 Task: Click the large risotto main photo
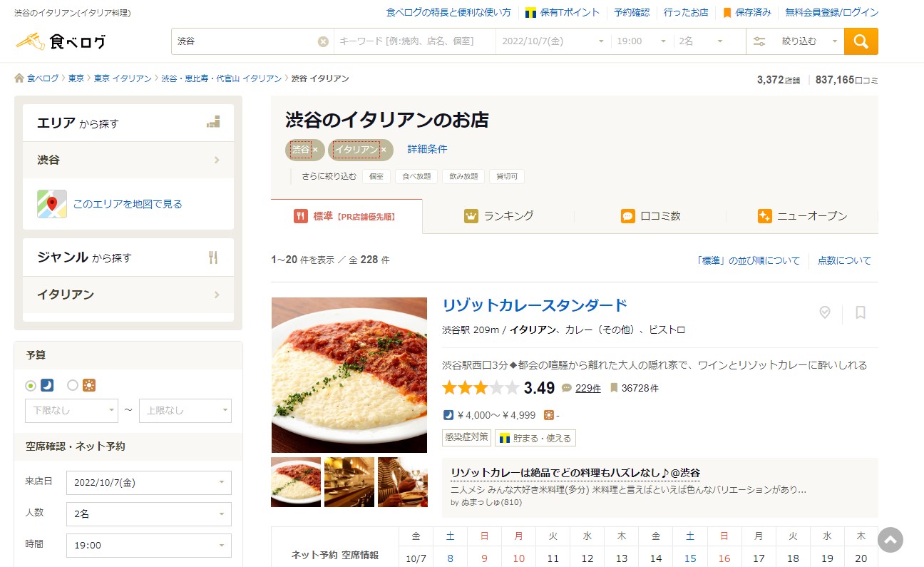(x=349, y=374)
